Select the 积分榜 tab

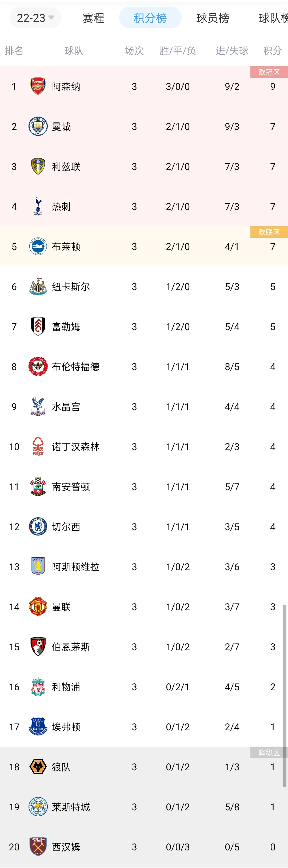(x=150, y=18)
